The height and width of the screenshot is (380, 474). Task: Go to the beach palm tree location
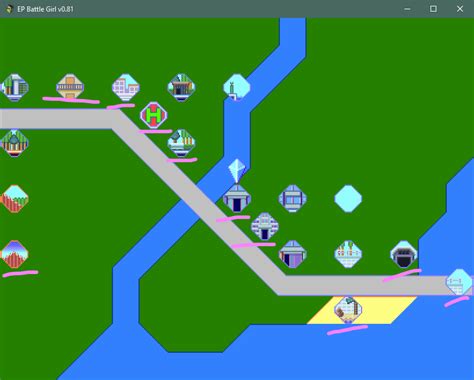click(x=348, y=310)
